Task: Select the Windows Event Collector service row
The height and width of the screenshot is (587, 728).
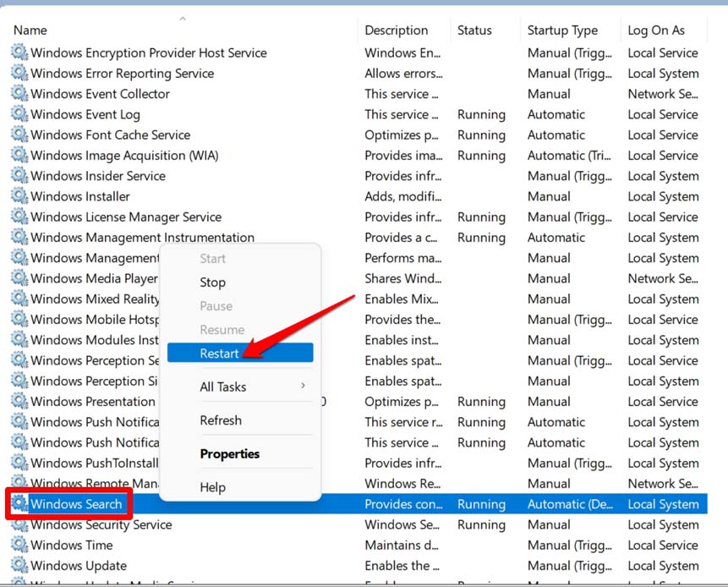Action: pyautogui.click(x=100, y=94)
